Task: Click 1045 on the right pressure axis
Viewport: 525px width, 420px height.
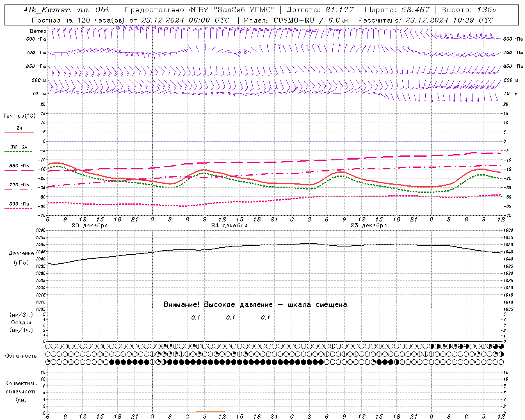Action: point(508,252)
